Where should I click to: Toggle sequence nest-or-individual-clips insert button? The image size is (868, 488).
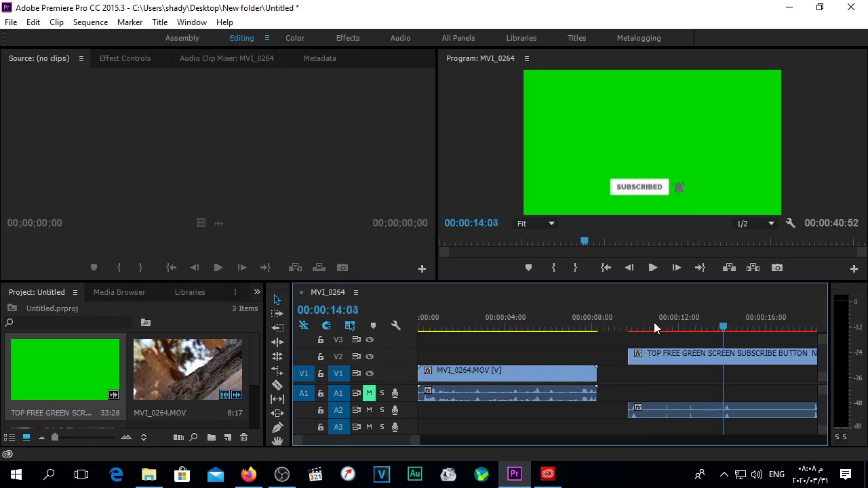tap(303, 326)
